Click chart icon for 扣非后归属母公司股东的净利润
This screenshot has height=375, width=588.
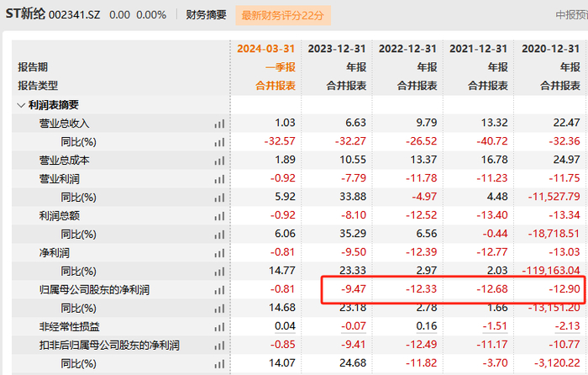(x=220, y=345)
